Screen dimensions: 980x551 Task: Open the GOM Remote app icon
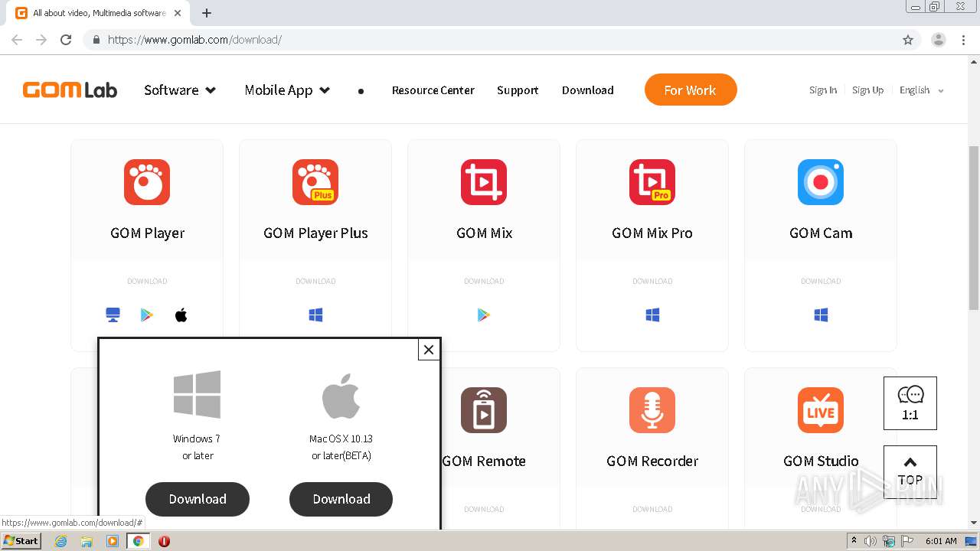tap(484, 410)
